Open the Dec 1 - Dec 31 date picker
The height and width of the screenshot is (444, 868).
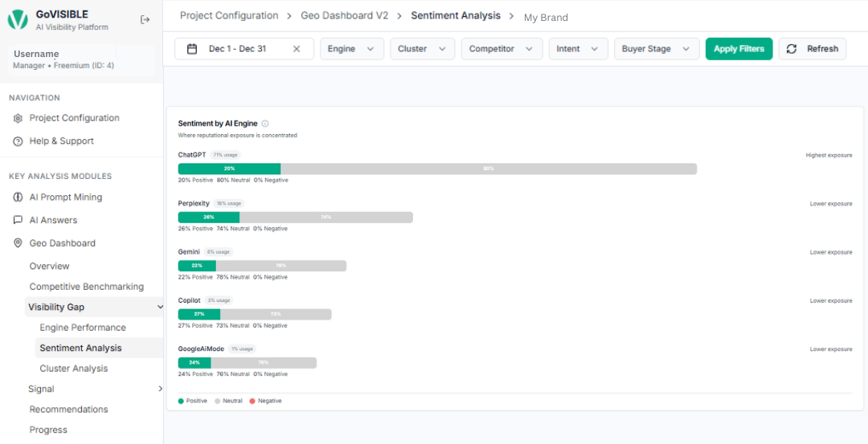(x=244, y=49)
